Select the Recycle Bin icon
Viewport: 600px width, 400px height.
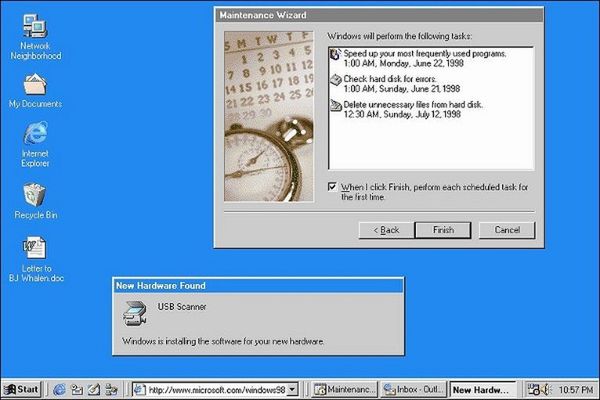[x=35, y=201]
